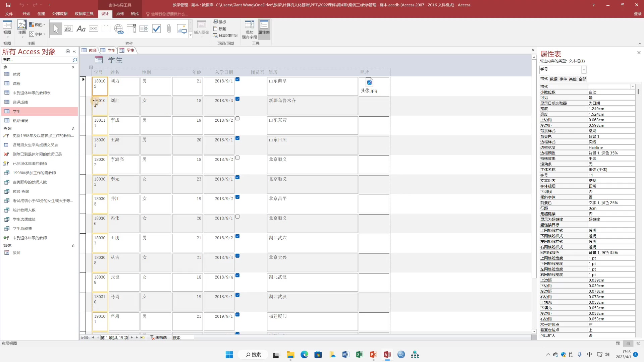Open the Windows Start menu

coord(229,355)
